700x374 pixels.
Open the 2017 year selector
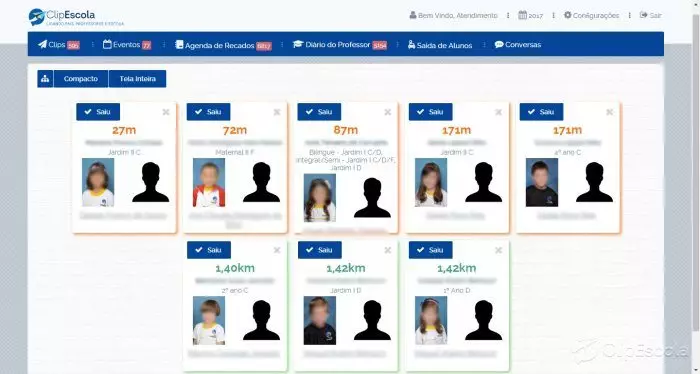(x=530, y=16)
